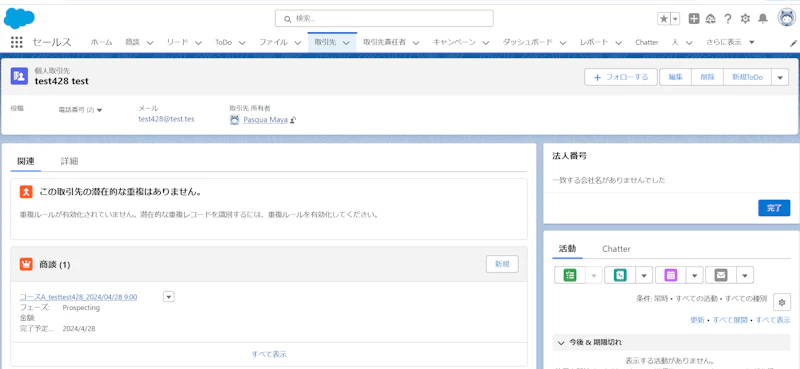
Task: Open the activity filter settings gear
Action: pyautogui.click(x=782, y=302)
